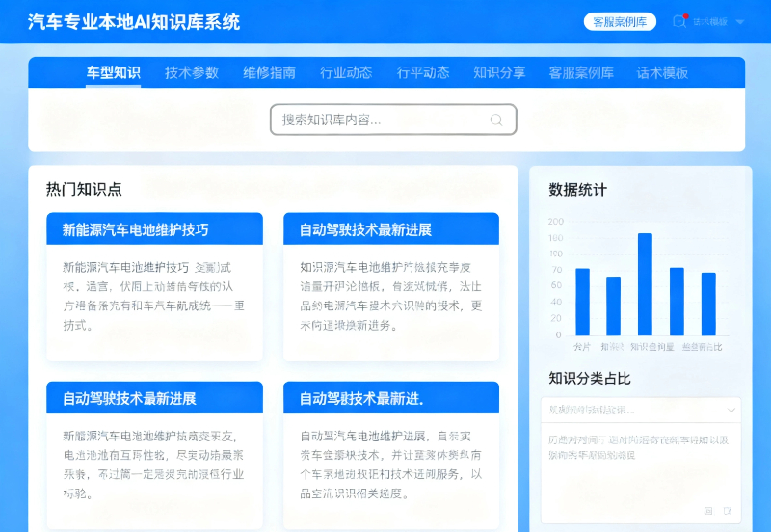The width and height of the screenshot is (771, 532).
Task: Click the magnifier icon in the search box
Action: point(496,120)
